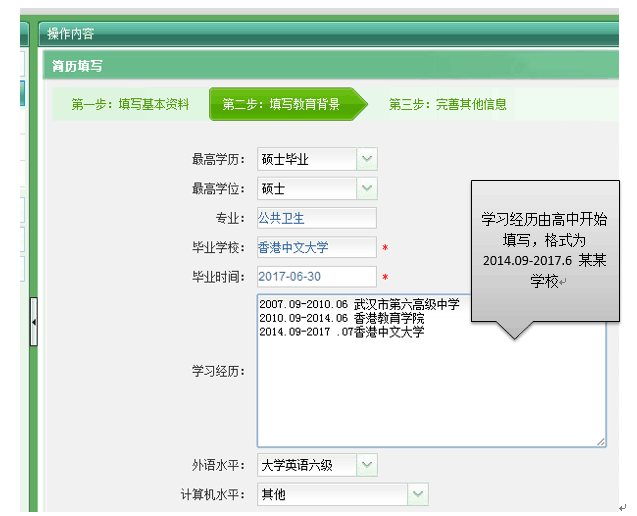637x516 pixels.
Task: Click the red asterisk beside 毕业时间
Action: point(385,277)
